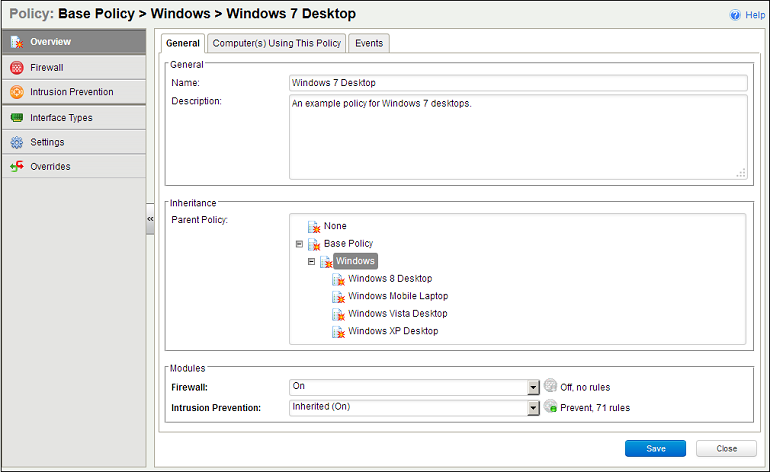Click the Overview sidebar icon
Screen dimensions: 770x472
[x=17, y=42]
